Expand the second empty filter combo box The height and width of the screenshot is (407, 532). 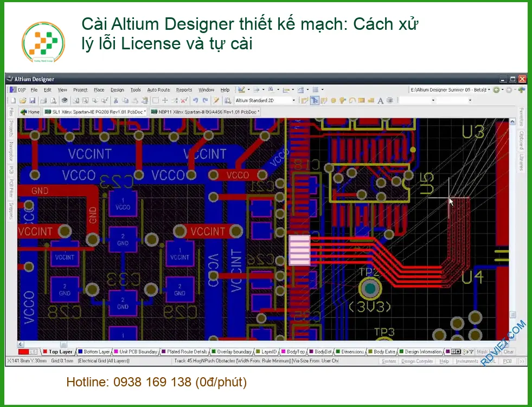point(470,100)
